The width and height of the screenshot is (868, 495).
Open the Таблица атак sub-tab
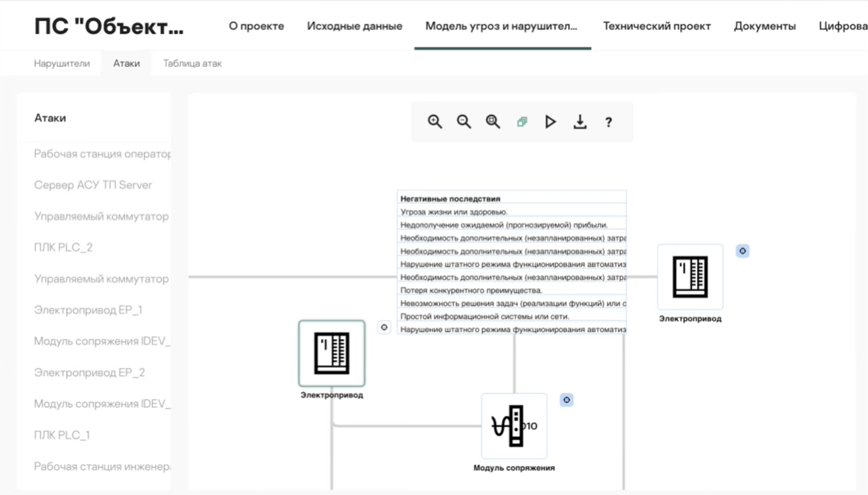pos(192,63)
